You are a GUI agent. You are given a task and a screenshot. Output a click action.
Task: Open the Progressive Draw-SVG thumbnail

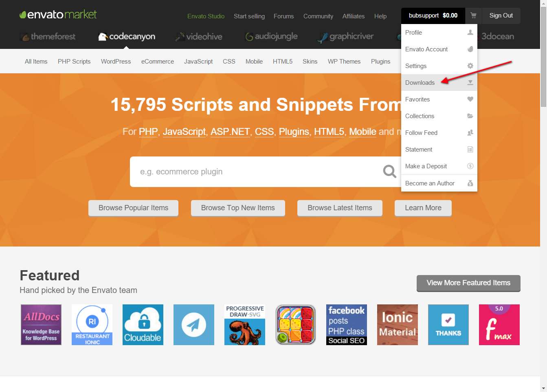(245, 325)
